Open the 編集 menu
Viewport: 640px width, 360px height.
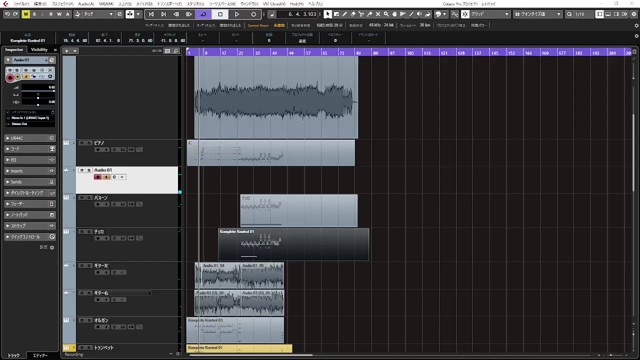click(40, 4)
